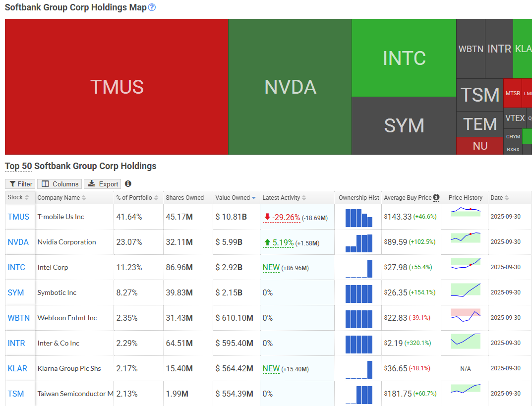This screenshot has height=406, width=532.
Task: Sort by % of Portfolio column
Action: point(137,198)
